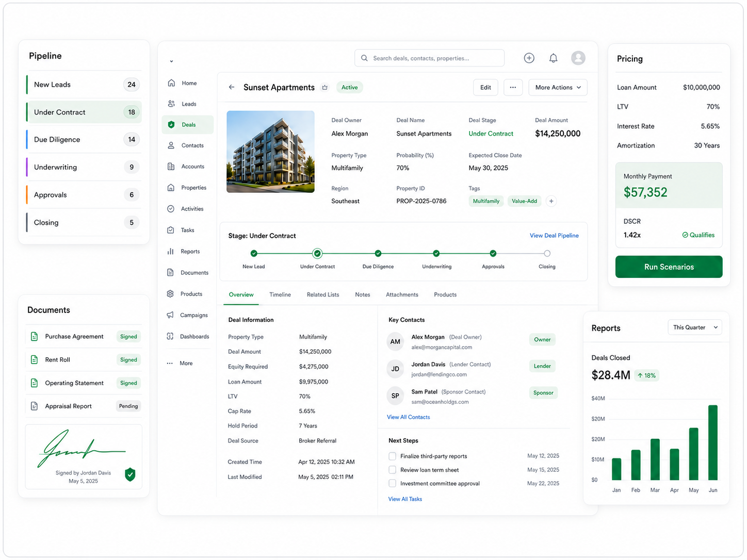Open the notifications bell
The width and height of the screenshot is (747, 560).
[553, 58]
